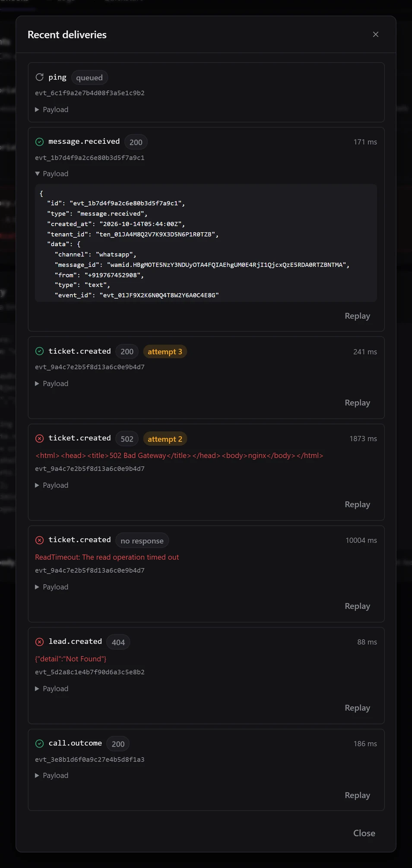Expand Payload for lead.created delivery

[52, 689]
